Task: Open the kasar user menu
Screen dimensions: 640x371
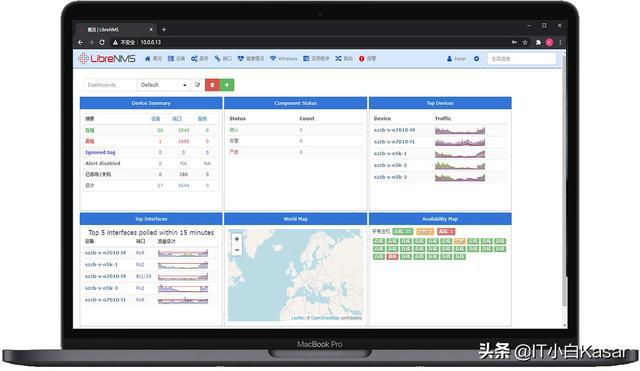Action: tap(456, 59)
